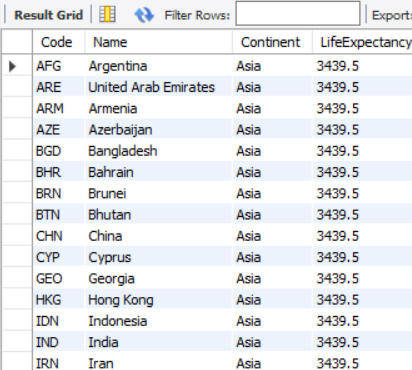Select the BTN code cell

pyautogui.click(x=59, y=215)
